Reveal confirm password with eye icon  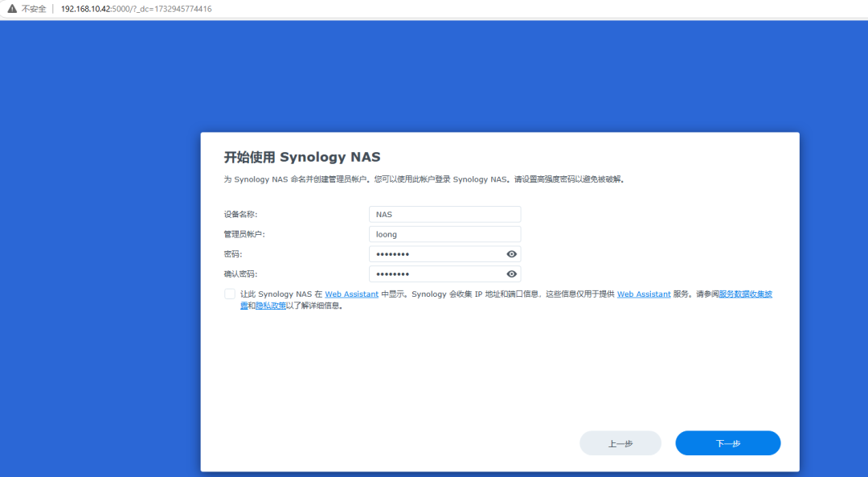pyautogui.click(x=511, y=274)
